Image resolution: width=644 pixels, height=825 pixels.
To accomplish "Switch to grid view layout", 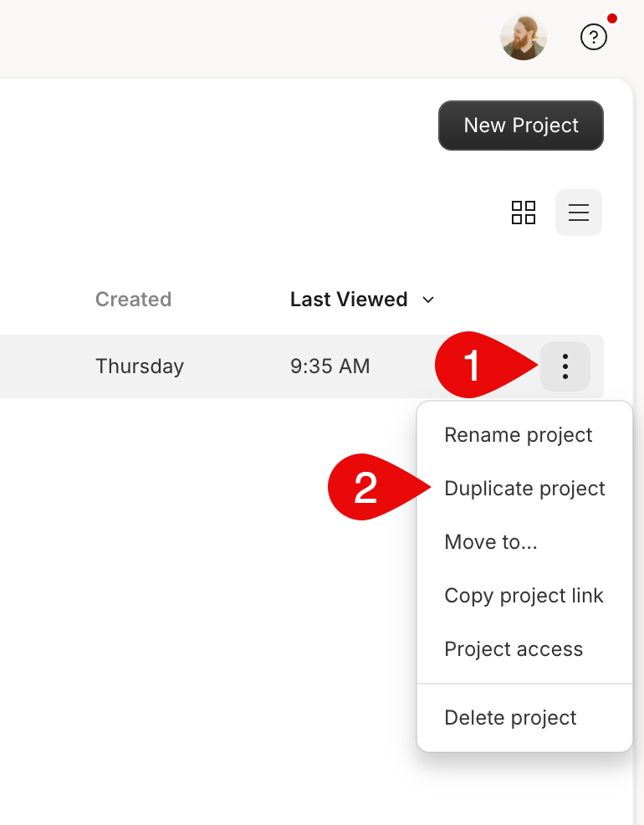I will click(x=524, y=213).
